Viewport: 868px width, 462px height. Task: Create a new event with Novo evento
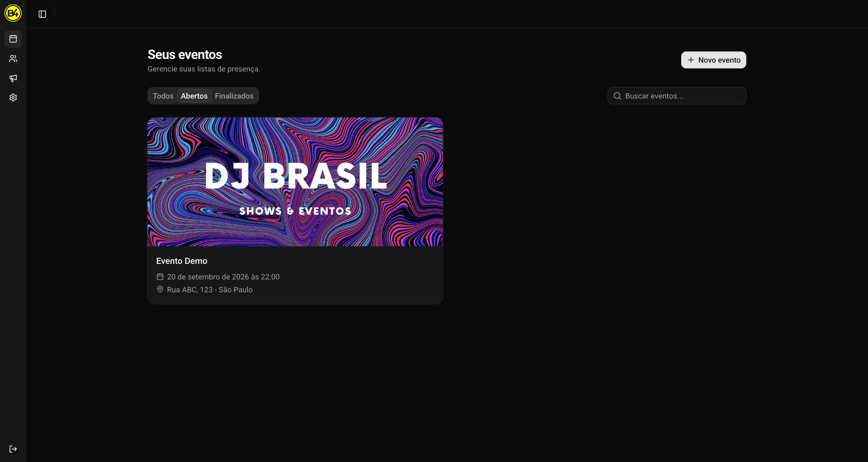[x=714, y=60]
